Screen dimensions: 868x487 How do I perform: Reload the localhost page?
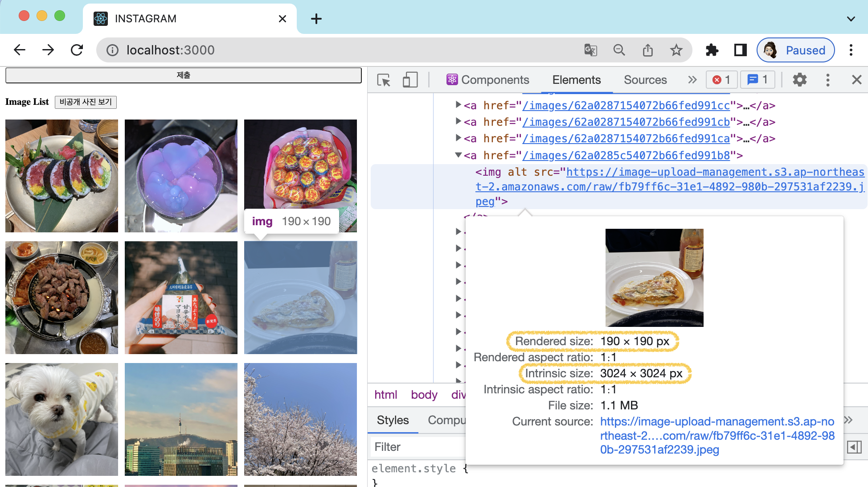click(77, 50)
